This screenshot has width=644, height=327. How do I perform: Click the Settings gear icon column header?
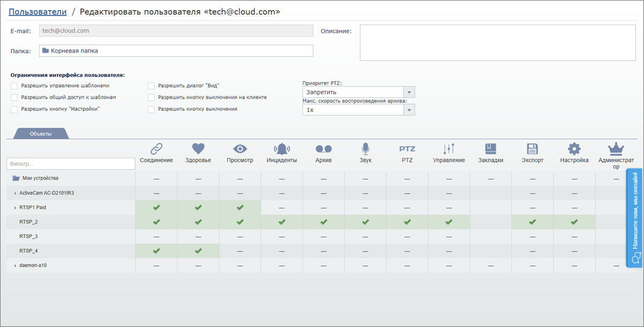[574, 149]
